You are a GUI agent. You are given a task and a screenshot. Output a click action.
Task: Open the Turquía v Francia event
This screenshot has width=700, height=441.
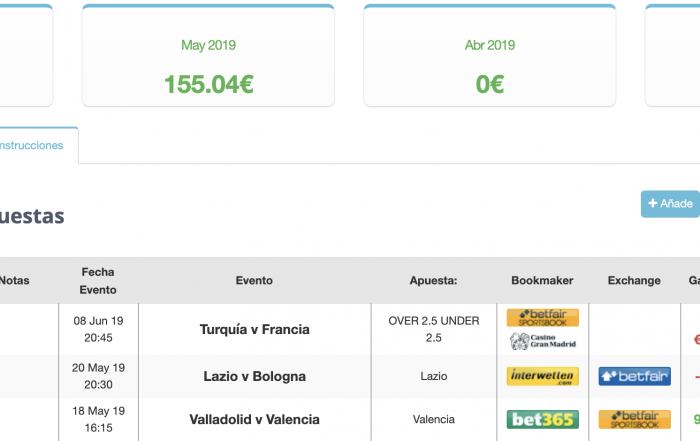click(x=254, y=329)
